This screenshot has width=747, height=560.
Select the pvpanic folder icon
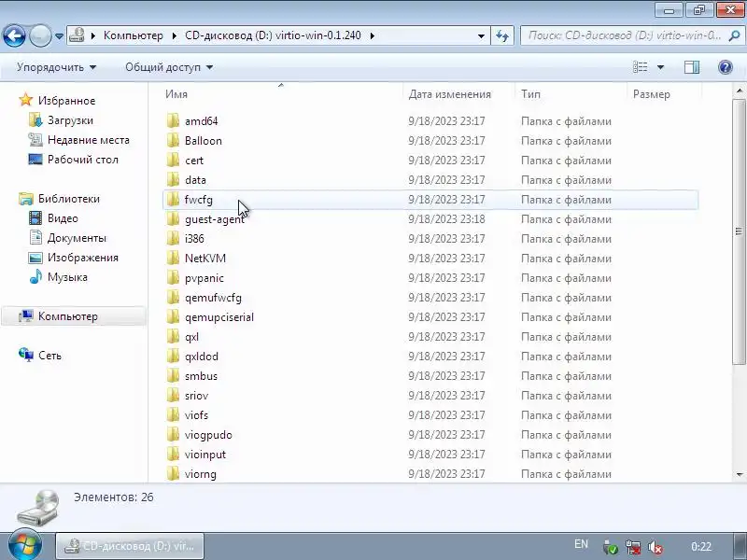coord(174,277)
